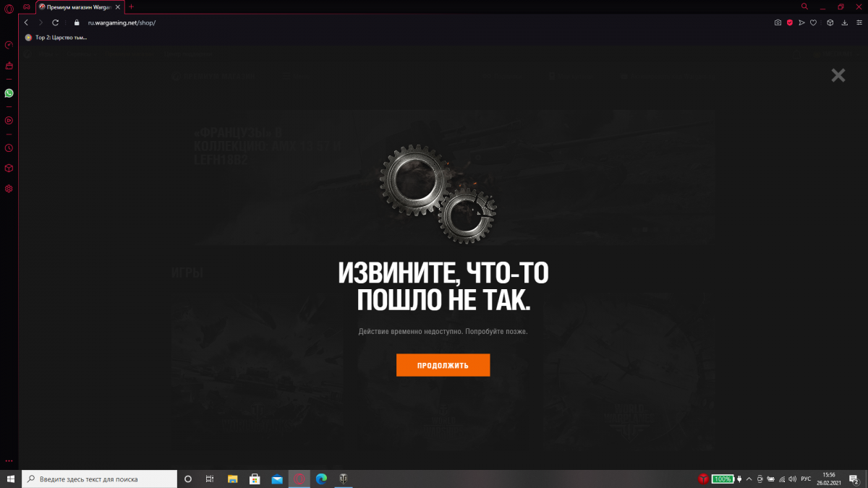Open Opera settings gear in sidebar
The height and width of the screenshot is (488, 868).
(9, 189)
